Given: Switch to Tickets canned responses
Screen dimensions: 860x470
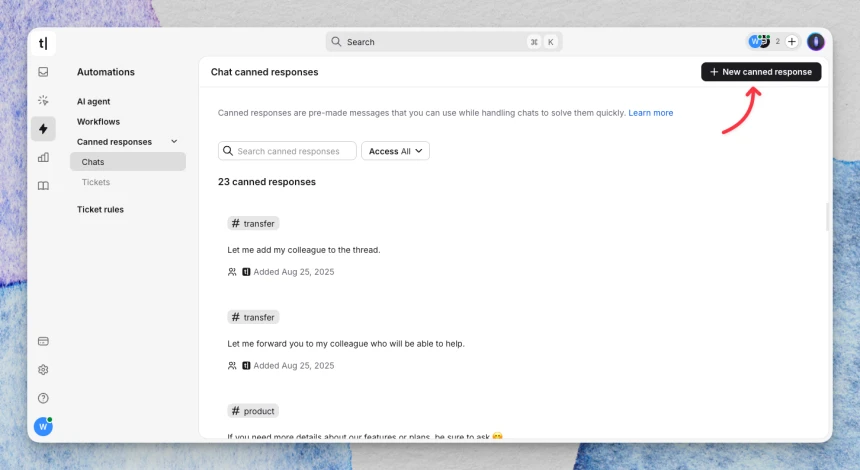Looking at the screenshot, I should pos(96,182).
